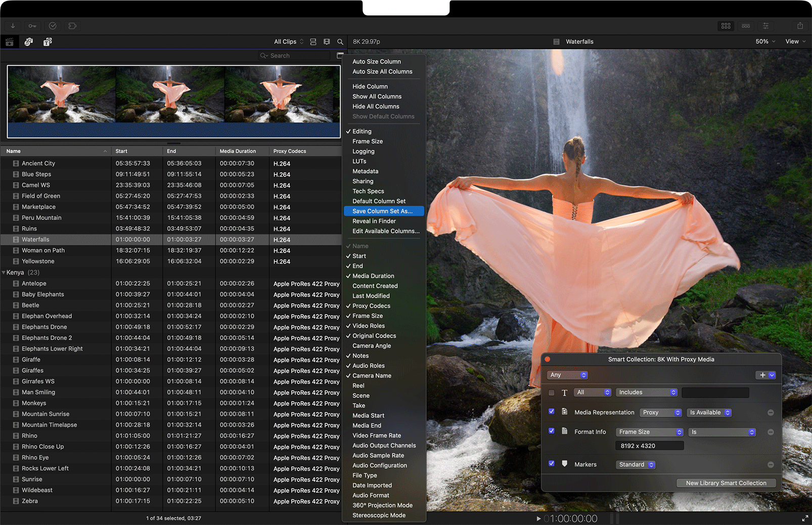Collapse the Kenya event group

[4, 273]
